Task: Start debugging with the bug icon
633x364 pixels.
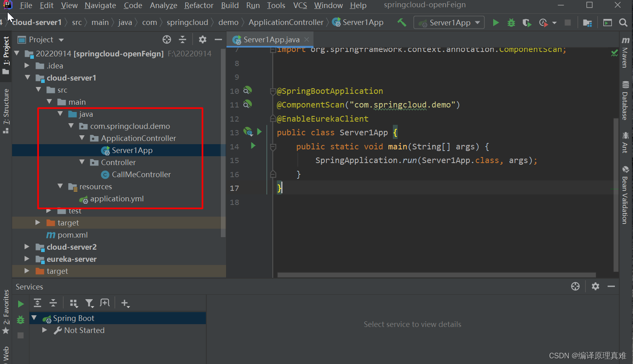Action: [x=511, y=23]
